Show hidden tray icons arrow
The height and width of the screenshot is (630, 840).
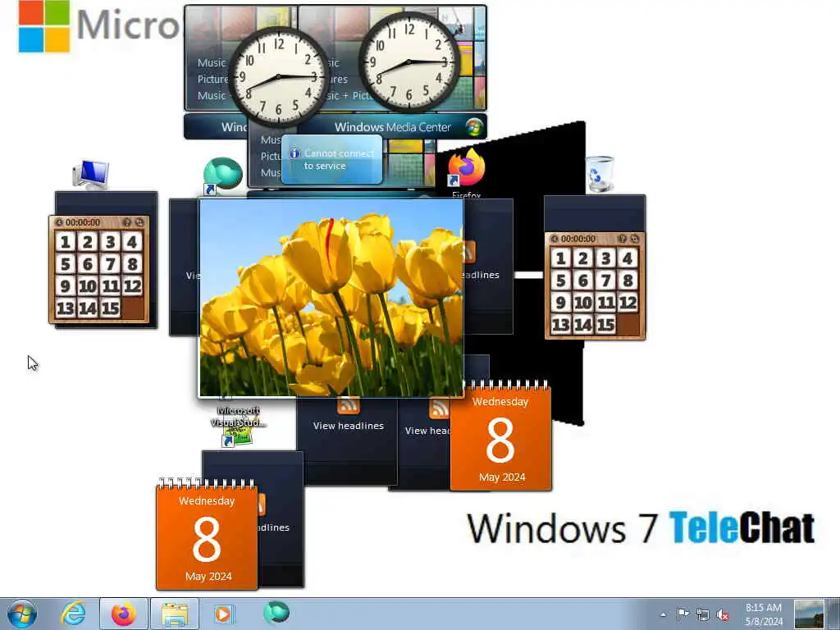[x=663, y=614]
